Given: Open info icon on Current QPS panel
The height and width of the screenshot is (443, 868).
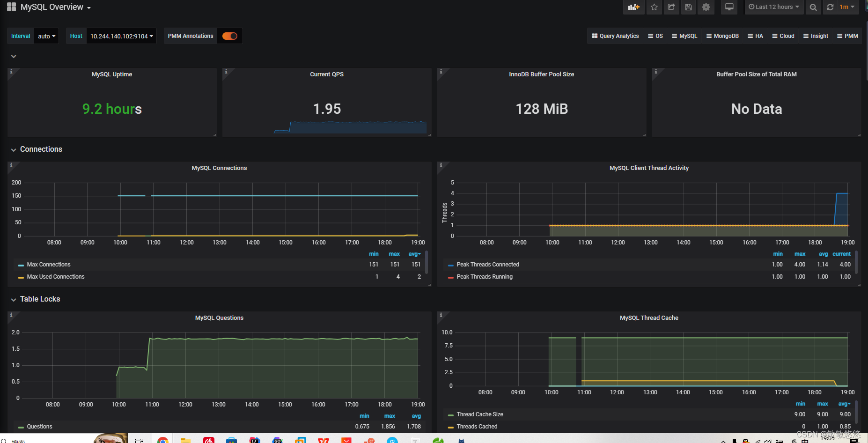Looking at the screenshot, I should tap(226, 72).
